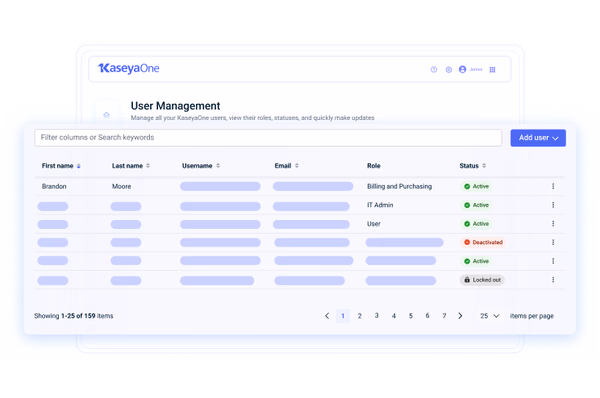Open the 25 items per page dropdown
Viewport: 600px width, 398px height.
pyautogui.click(x=489, y=316)
